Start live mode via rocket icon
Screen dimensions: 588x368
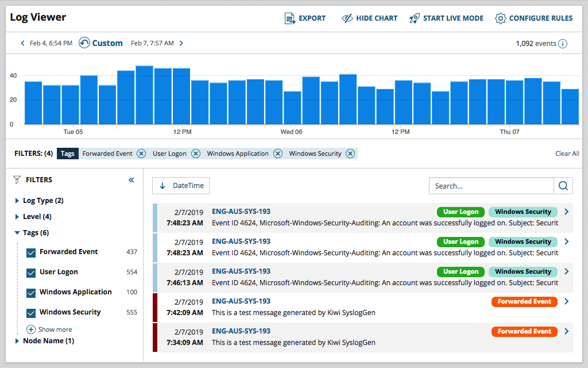coord(415,18)
